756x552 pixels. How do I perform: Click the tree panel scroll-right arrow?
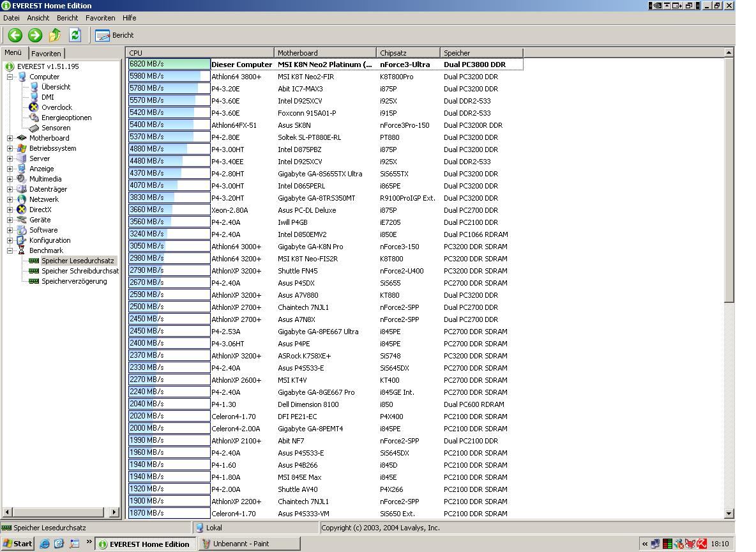[114, 512]
